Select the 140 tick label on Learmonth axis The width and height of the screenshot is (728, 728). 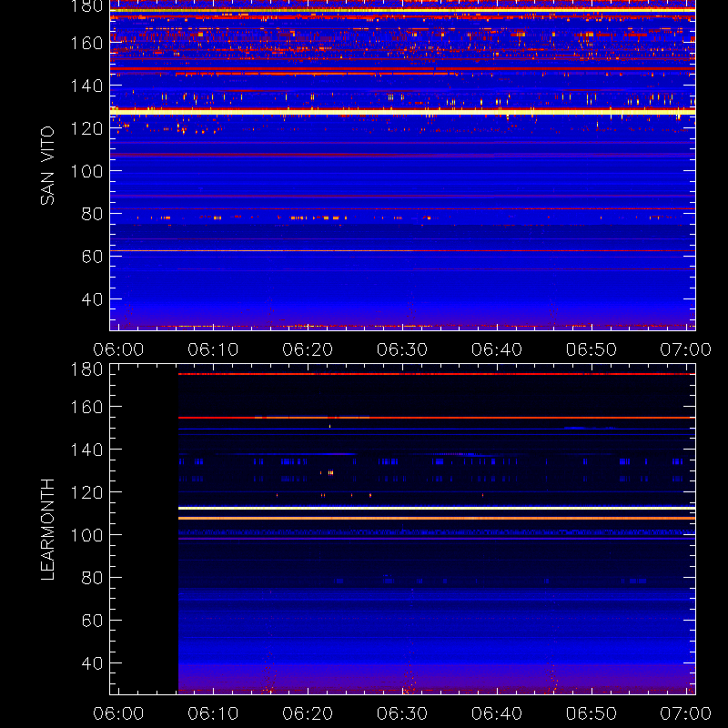point(86,450)
